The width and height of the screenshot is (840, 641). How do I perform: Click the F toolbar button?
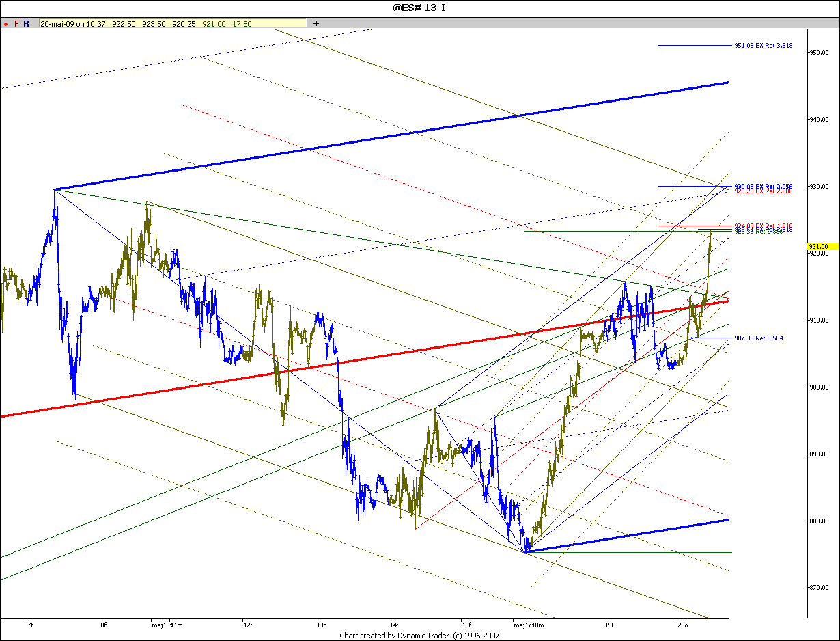point(17,24)
